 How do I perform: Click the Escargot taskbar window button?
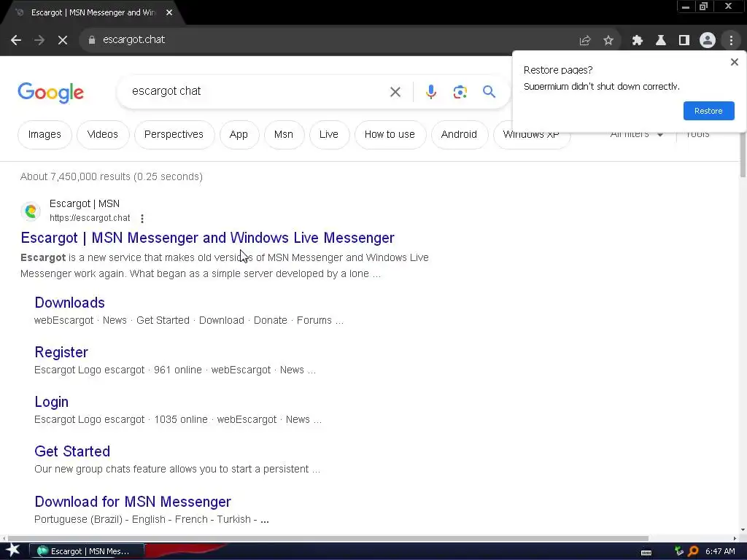(88, 551)
